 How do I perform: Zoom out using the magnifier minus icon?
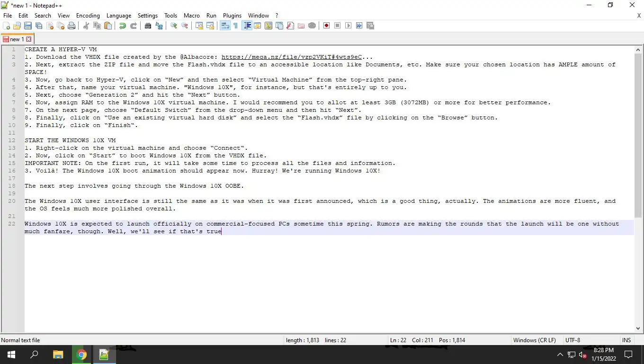coord(185,26)
